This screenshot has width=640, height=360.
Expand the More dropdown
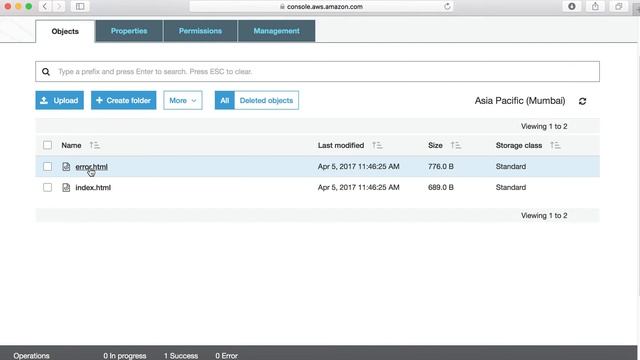click(183, 100)
